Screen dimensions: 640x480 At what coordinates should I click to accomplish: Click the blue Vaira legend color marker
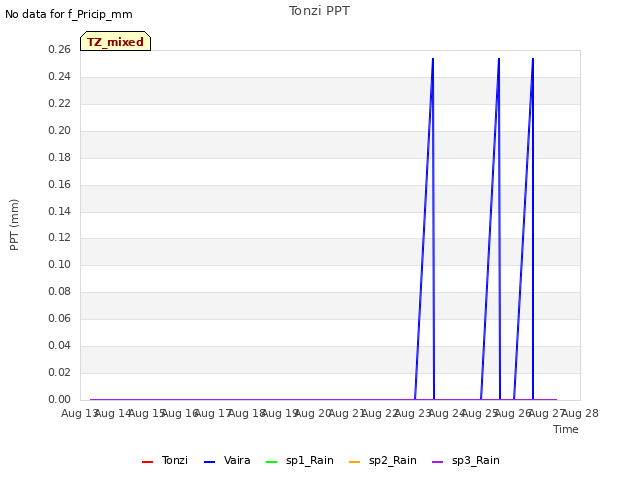point(209,462)
